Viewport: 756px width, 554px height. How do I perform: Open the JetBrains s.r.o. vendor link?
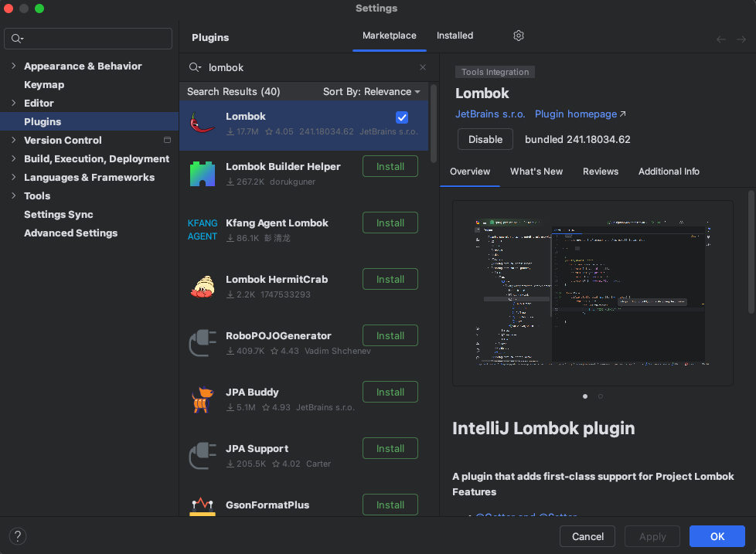click(x=490, y=114)
